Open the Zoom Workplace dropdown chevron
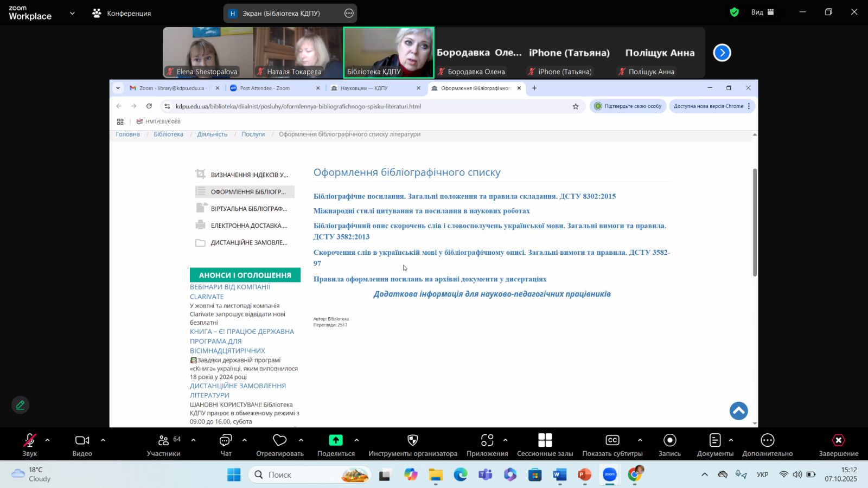The width and height of the screenshot is (868, 488). click(x=72, y=13)
